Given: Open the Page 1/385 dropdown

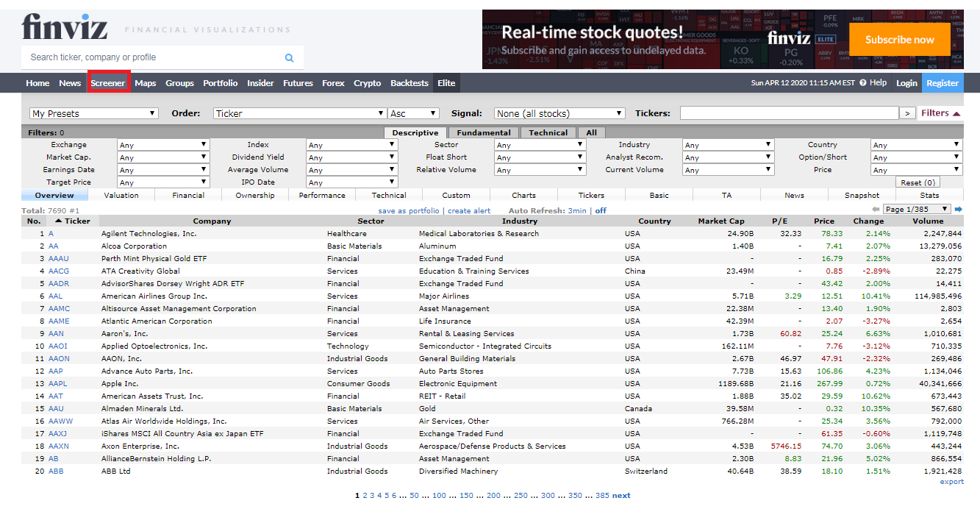Looking at the screenshot, I should click(x=917, y=210).
